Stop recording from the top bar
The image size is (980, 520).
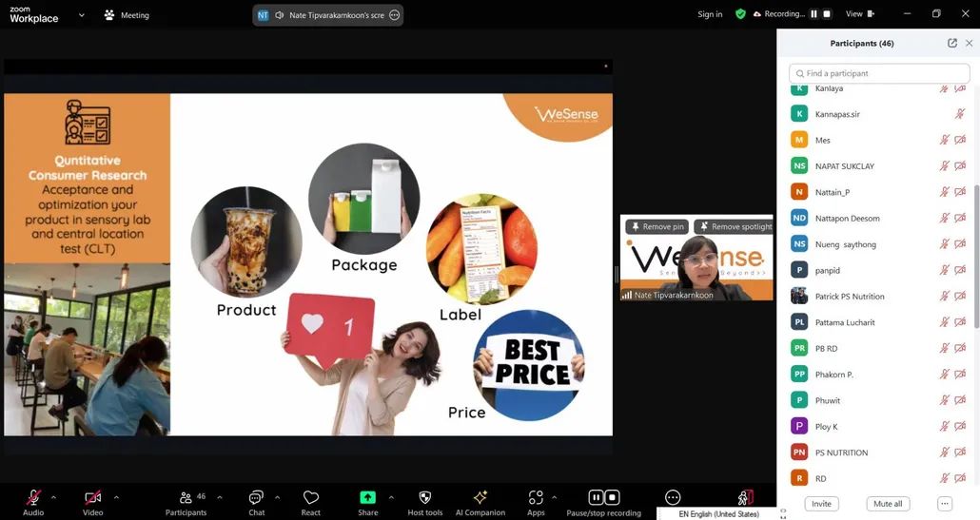(x=827, y=13)
